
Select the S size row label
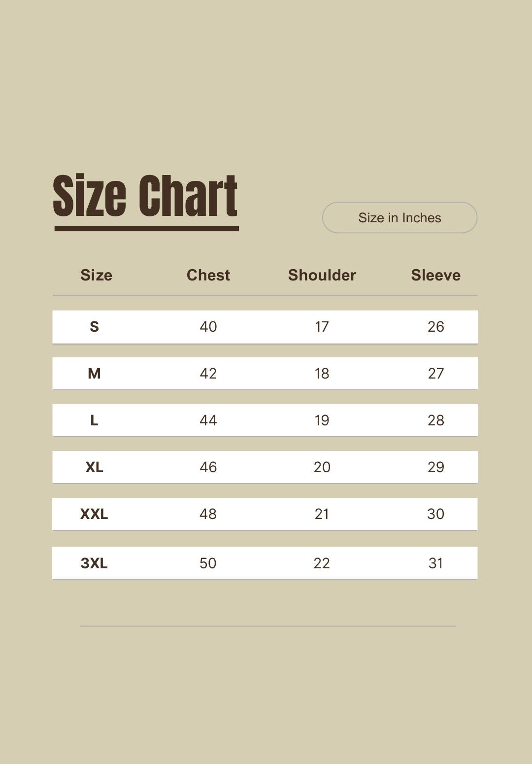point(94,326)
